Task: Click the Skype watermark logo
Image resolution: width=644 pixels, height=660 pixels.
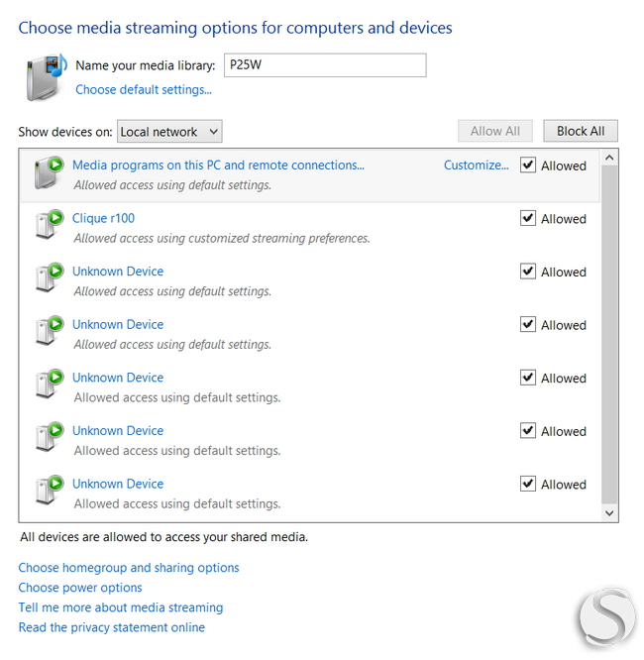Action: [x=607, y=616]
